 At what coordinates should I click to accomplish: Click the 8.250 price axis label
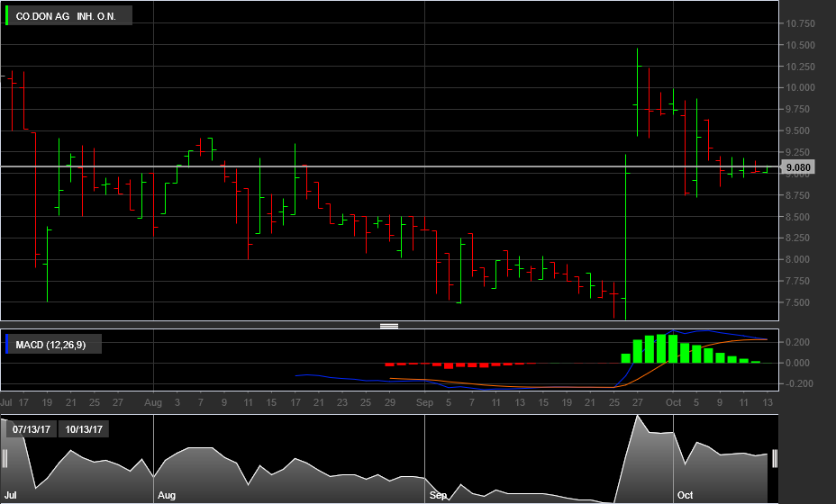798,238
